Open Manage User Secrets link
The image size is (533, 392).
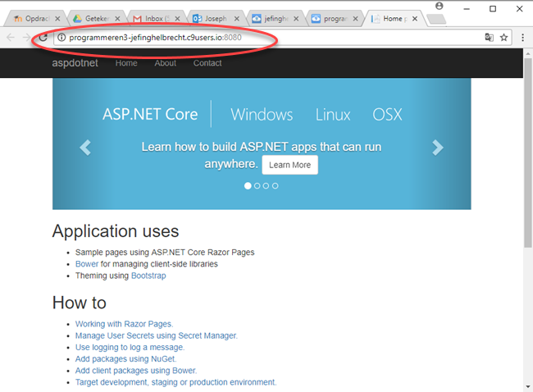click(157, 335)
